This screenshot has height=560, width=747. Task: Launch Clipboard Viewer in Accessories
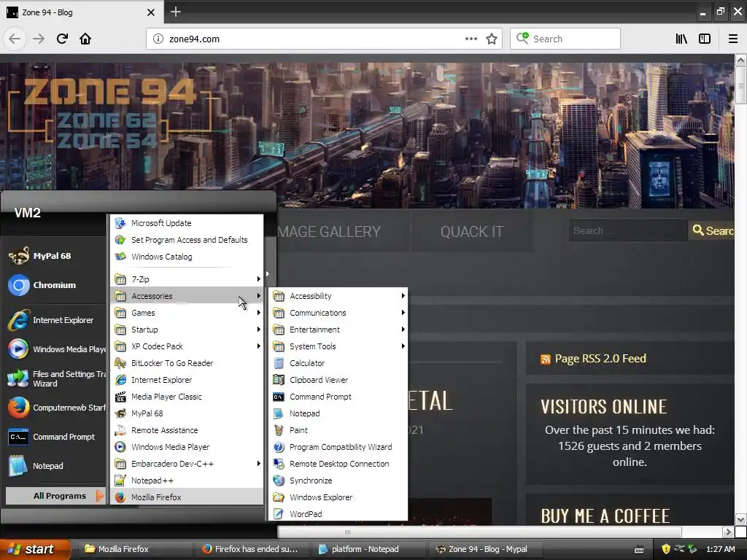[338, 379]
